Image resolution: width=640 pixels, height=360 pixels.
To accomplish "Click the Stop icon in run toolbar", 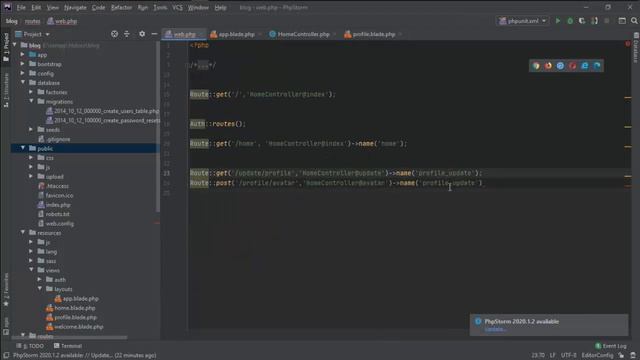I will (x=607, y=21).
